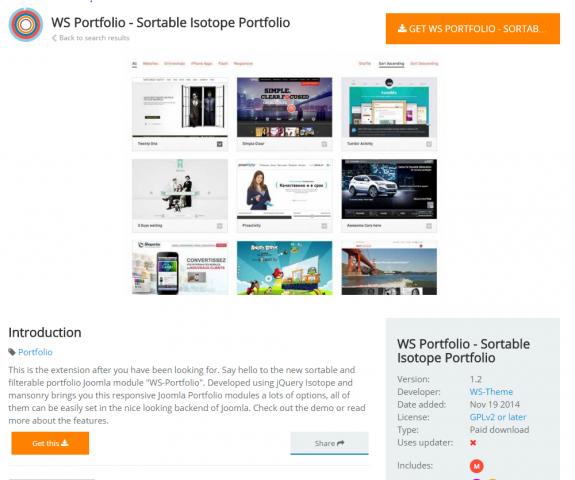Select the All filter tab in the portfolio preview

[x=134, y=64]
